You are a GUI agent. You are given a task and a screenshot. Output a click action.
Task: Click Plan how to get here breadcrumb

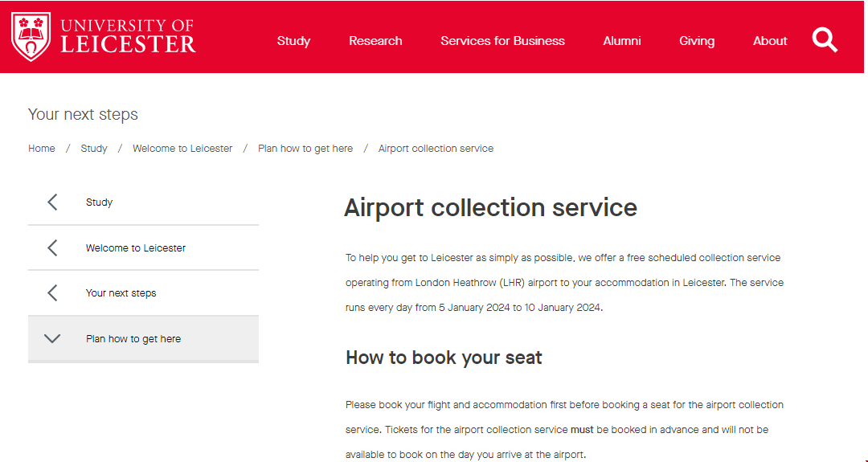[x=305, y=149]
